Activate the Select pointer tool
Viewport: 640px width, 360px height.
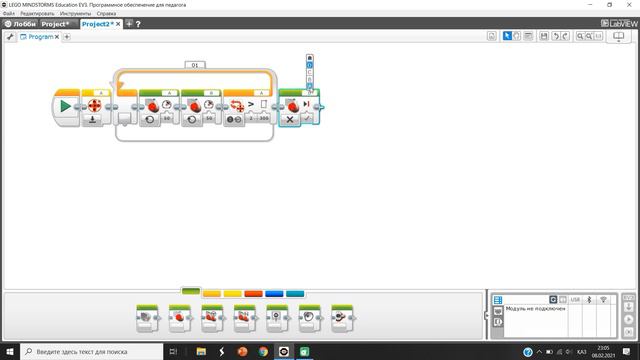(507, 36)
